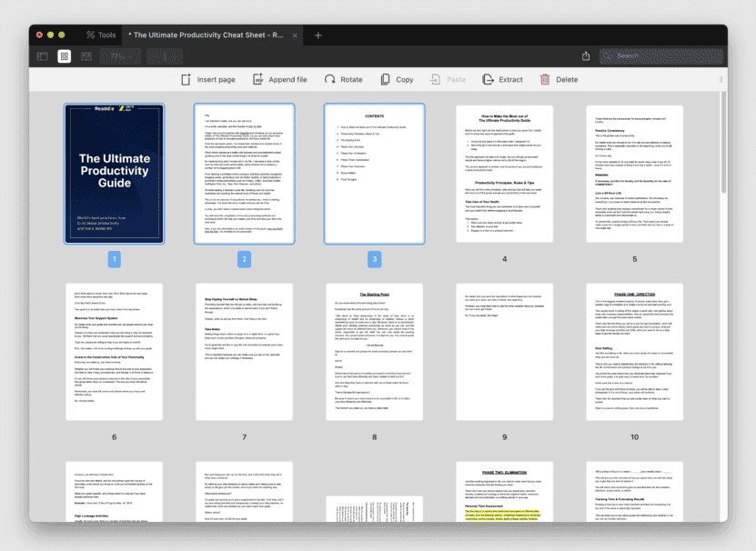This screenshot has height=551, width=756.
Task: Select page 9 thumbnail
Action: click(504, 352)
